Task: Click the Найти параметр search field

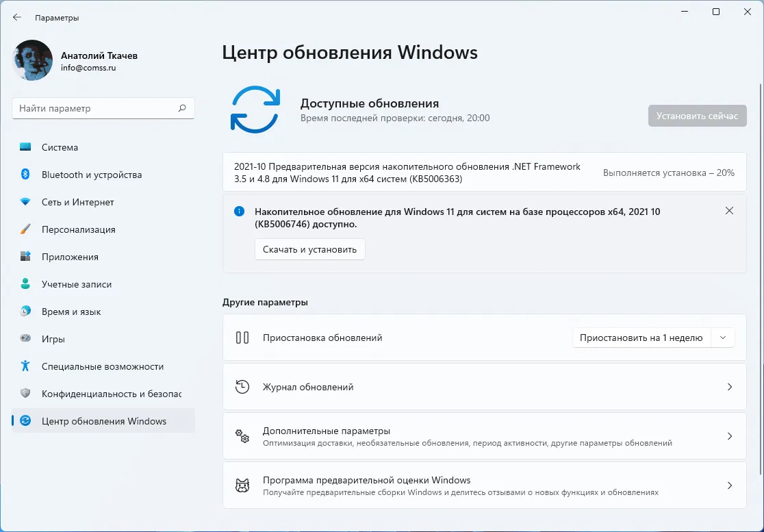Action: click(96, 108)
